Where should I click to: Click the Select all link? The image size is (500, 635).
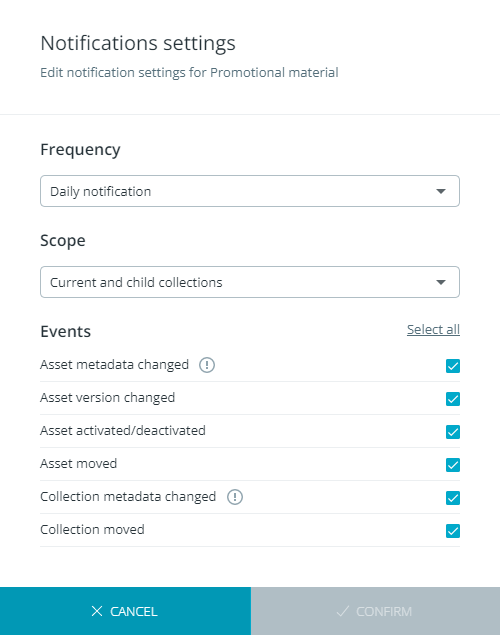[433, 330]
